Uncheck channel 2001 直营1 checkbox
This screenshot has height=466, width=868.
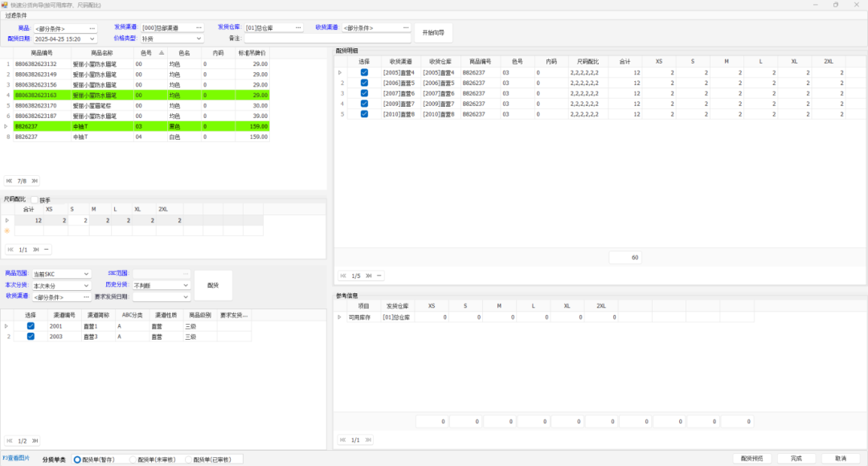pos(31,326)
